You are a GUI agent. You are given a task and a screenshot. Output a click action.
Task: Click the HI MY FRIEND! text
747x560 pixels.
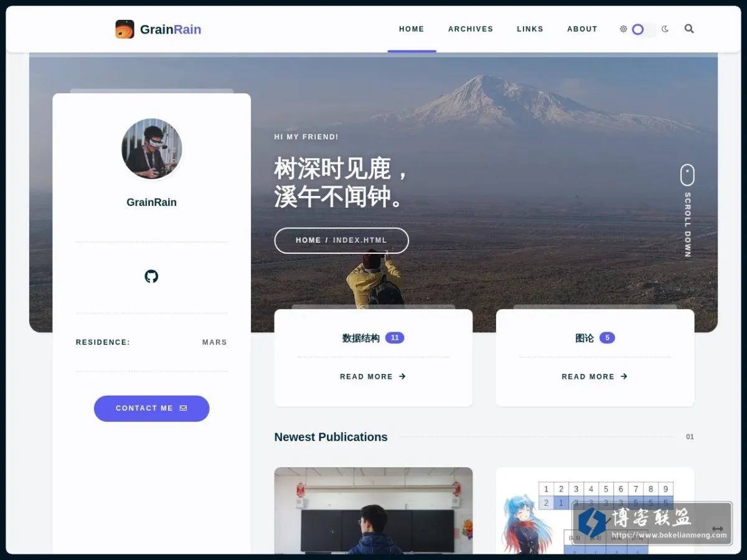coord(306,137)
